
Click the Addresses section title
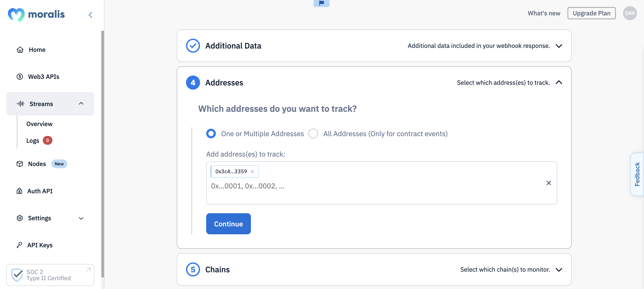pos(224,83)
